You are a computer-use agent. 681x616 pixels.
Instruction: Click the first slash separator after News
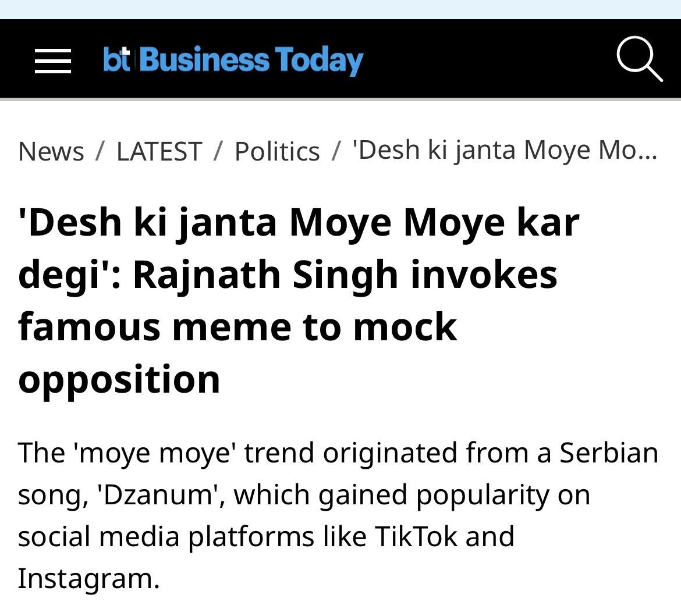tap(100, 151)
